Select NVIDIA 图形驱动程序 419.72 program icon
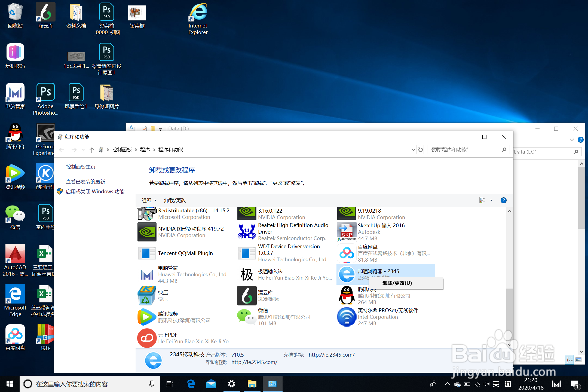 147,232
